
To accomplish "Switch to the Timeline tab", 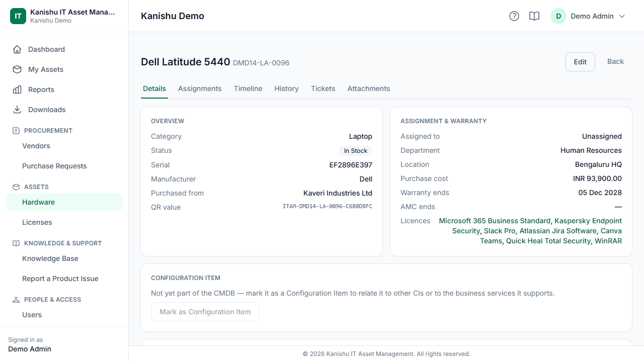I will (248, 88).
